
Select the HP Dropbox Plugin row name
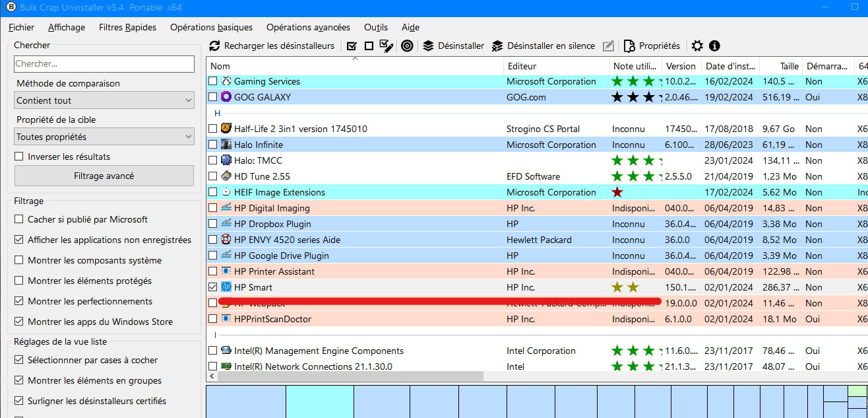pyautogui.click(x=272, y=224)
